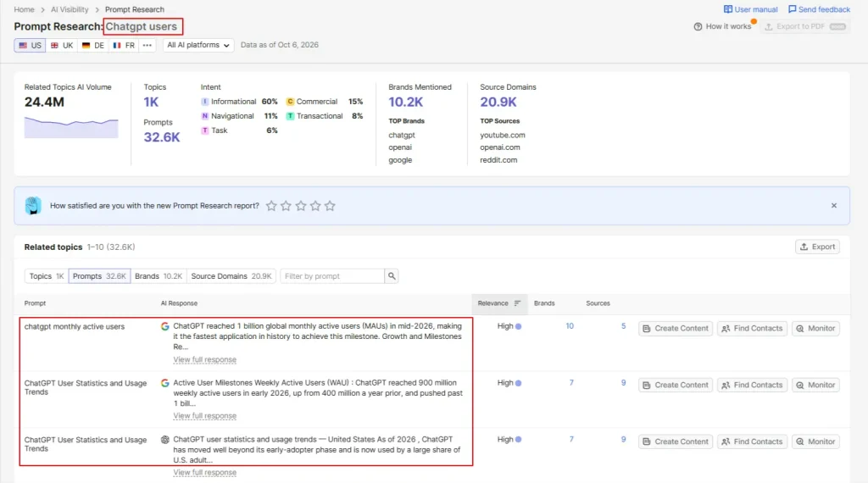Click Send feedback link

819,9
